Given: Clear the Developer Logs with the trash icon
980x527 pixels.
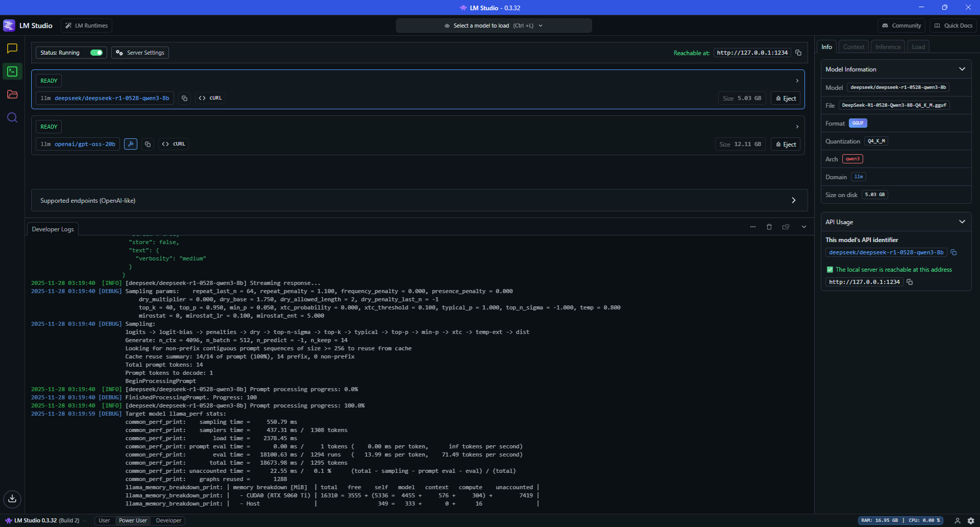Looking at the screenshot, I should click(769, 227).
